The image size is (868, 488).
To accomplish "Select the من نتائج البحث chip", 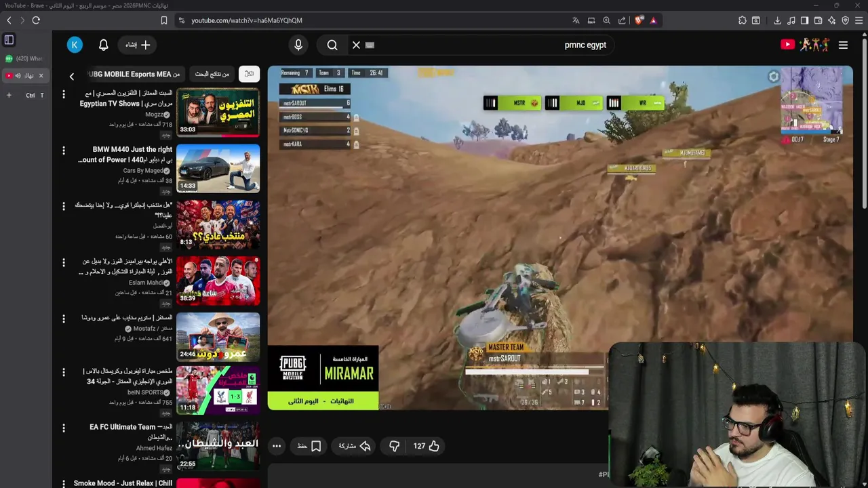I will click(212, 74).
